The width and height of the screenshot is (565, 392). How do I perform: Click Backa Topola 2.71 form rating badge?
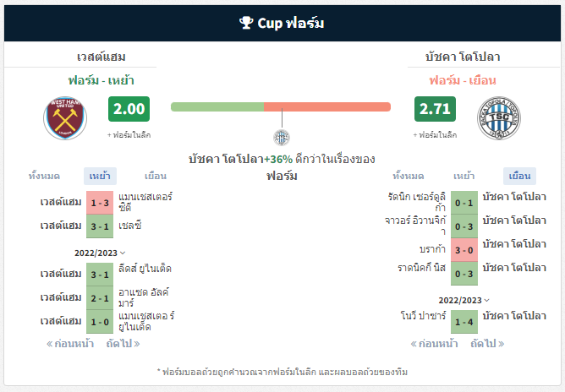pyautogui.click(x=435, y=109)
